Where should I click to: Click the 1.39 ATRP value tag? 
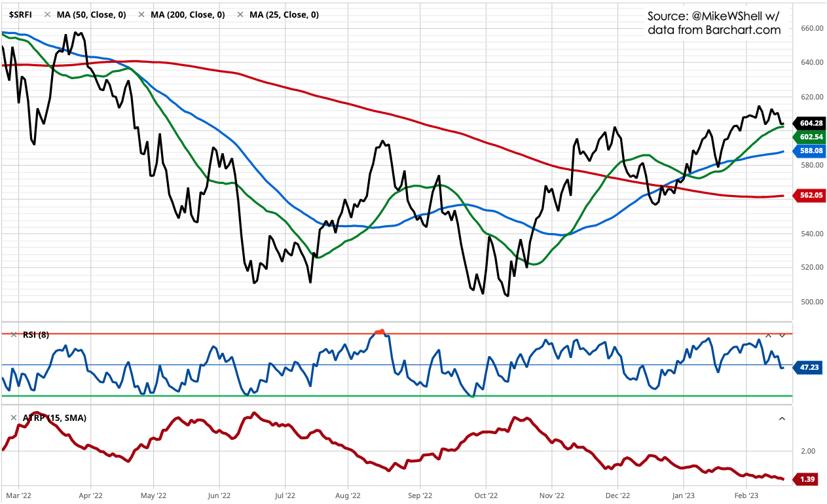pyautogui.click(x=811, y=480)
